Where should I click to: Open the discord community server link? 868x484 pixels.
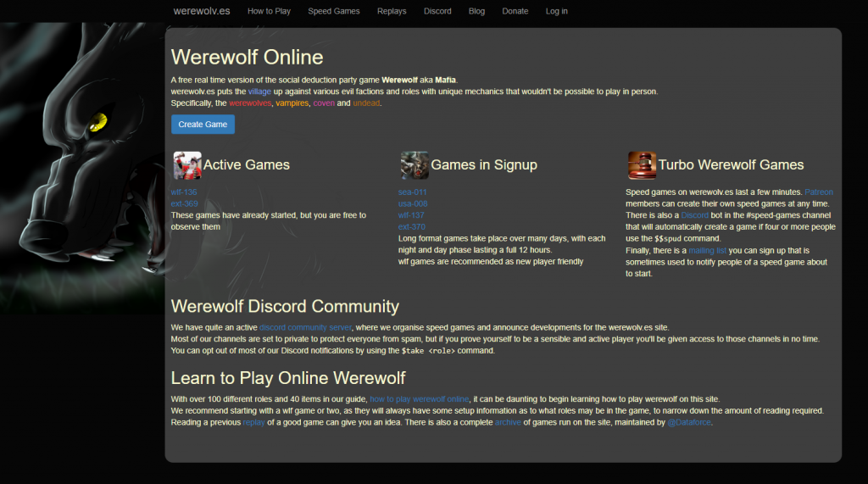point(305,328)
